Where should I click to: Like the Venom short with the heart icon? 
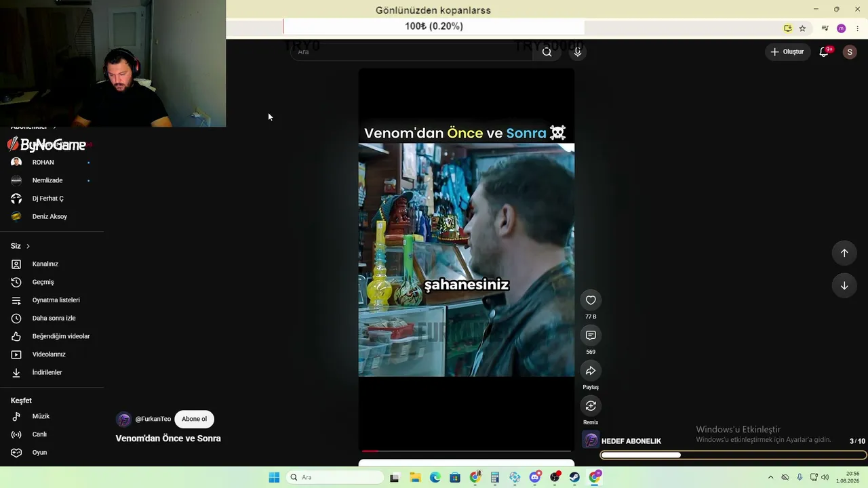click(591, 300)
